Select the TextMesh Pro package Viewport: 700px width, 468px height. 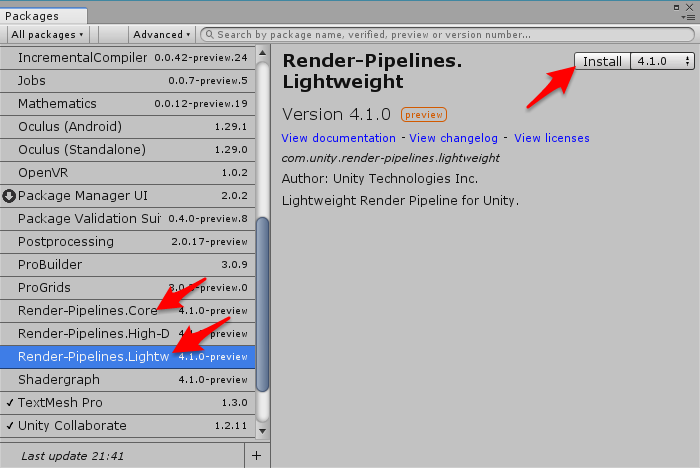coord(128,403)
